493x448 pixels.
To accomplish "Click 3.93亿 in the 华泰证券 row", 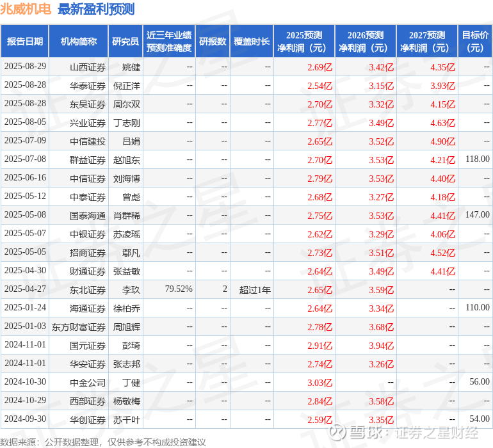I will (x=442, y=86).
